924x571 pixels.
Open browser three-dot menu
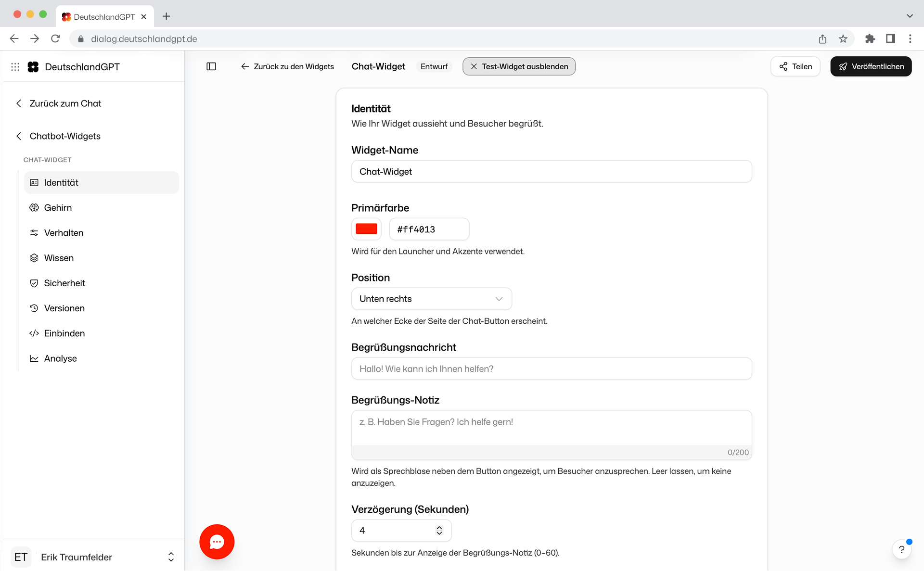910,39
